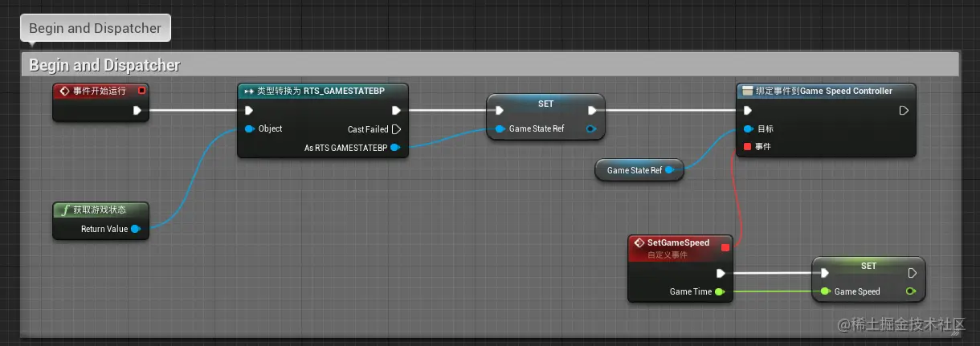This screenshot has width=980, height=346.
Task: Click the Object input pin
Action: click(250, 128)
